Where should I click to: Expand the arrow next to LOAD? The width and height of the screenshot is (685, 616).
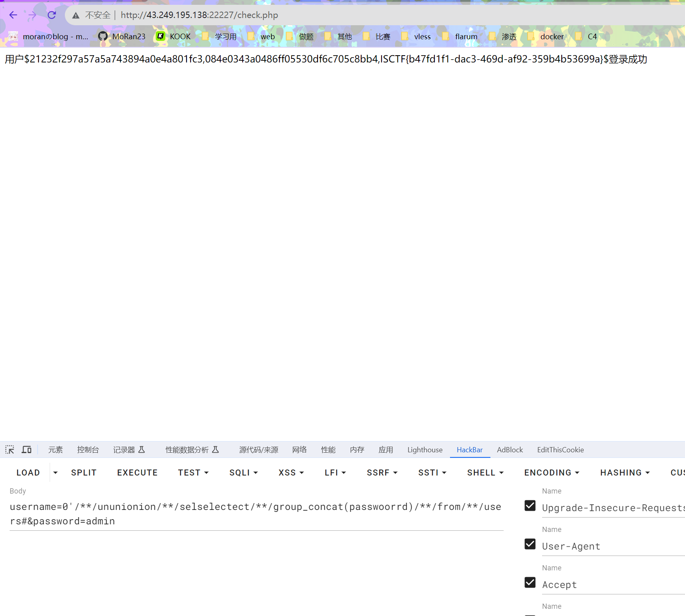tap(55, 473)
